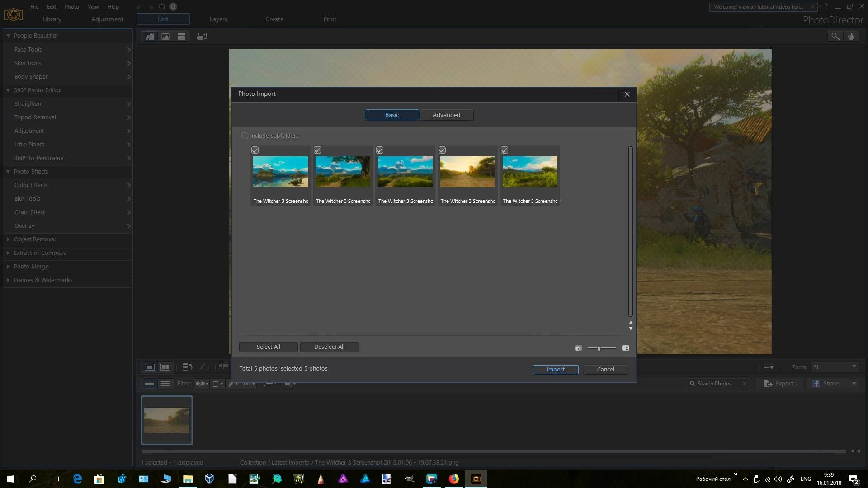This screenshot has height=488, width=868.
Task: Click large thumbnail size icon
Action: [626, 348]
